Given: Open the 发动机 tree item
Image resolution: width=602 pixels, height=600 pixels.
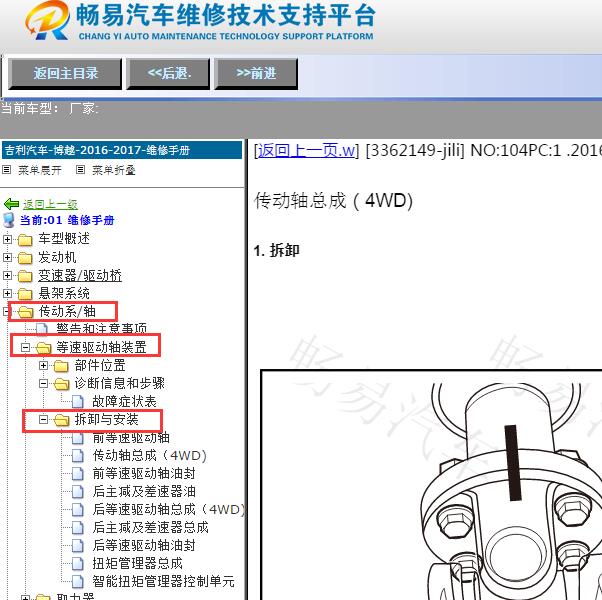Looking at the screenshot, I should [x=57, y=257].
